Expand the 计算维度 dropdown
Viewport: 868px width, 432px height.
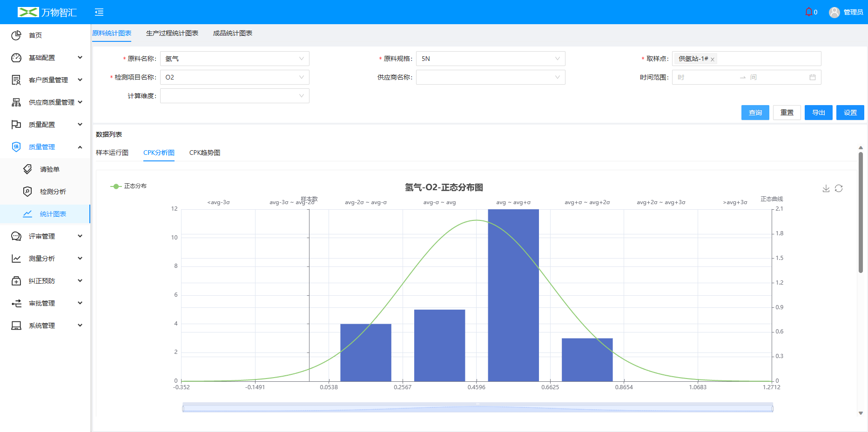click(x=235, y=96)
